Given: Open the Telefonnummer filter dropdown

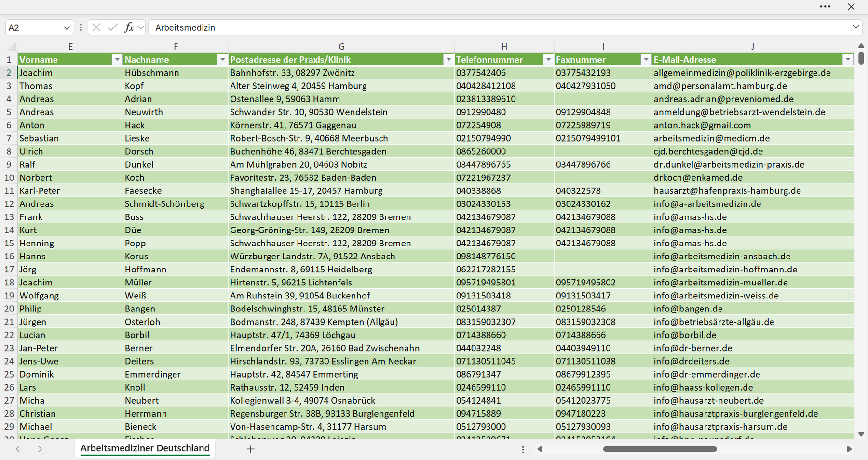Looking at the screenshot, I should coord(548,59).
